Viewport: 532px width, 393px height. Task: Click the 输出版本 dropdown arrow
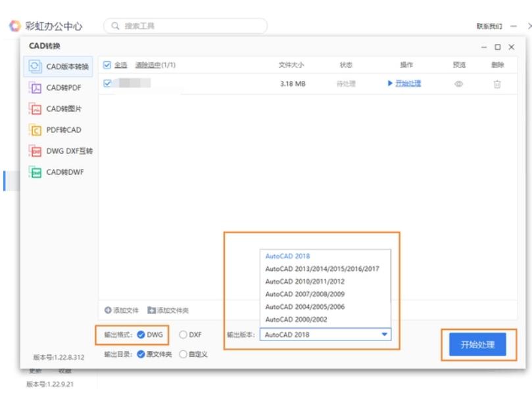tap(385, 335)
